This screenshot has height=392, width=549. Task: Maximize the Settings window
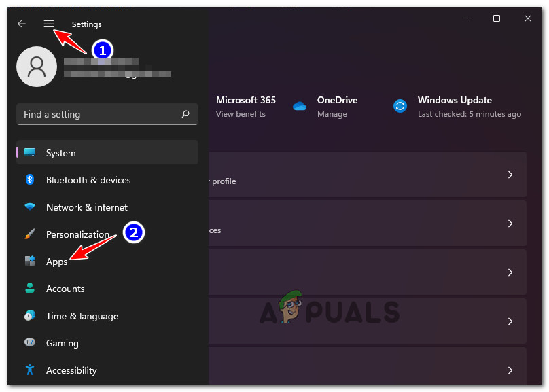point(497,18)
